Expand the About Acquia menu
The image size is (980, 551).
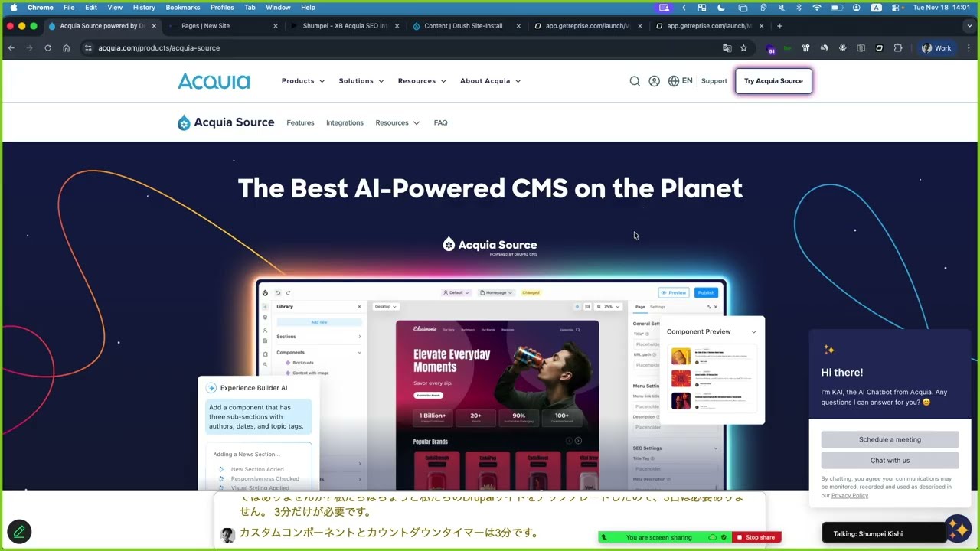point(490,81)
